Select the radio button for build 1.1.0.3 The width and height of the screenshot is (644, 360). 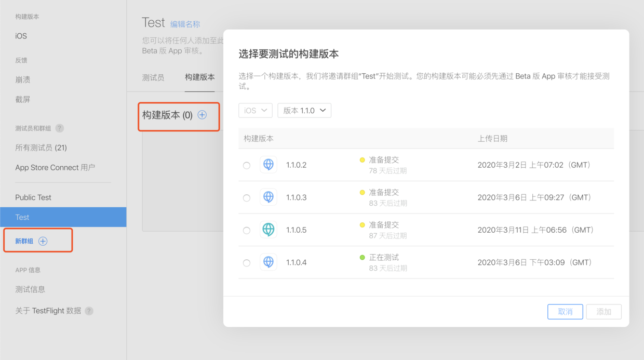pos(247,198)
